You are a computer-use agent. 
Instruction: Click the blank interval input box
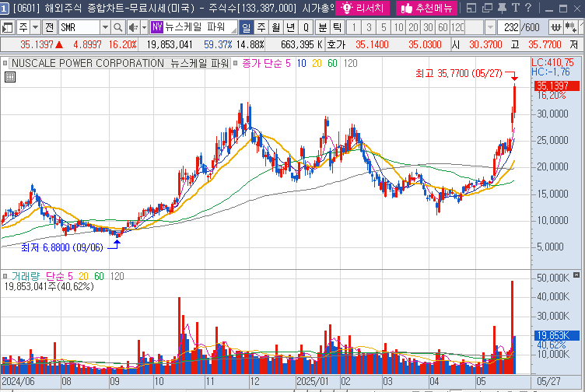(x=475, y=27)
